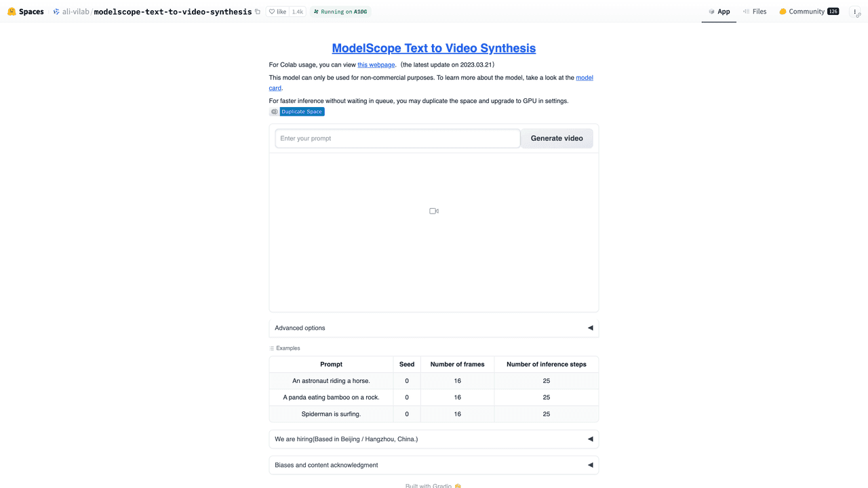This screenshot has height=488, width=868.
Task: Open the 'this webpage' Colab link
Action: 376,65
